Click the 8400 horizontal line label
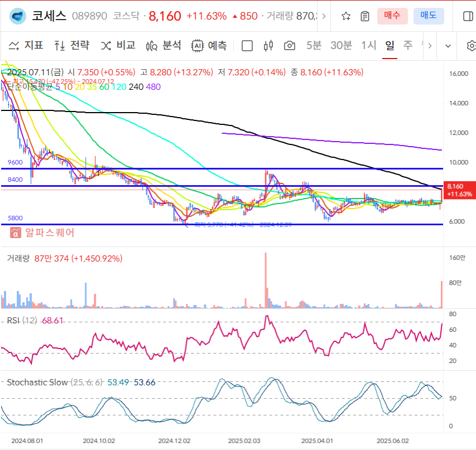Viewport: 476px width, 450px height. pyautogui.click(x=15, y=180)
